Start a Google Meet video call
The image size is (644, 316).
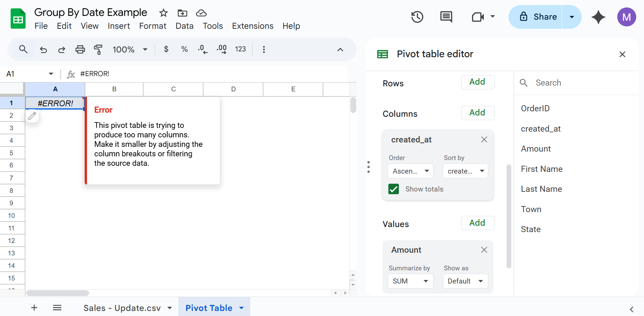477,17
